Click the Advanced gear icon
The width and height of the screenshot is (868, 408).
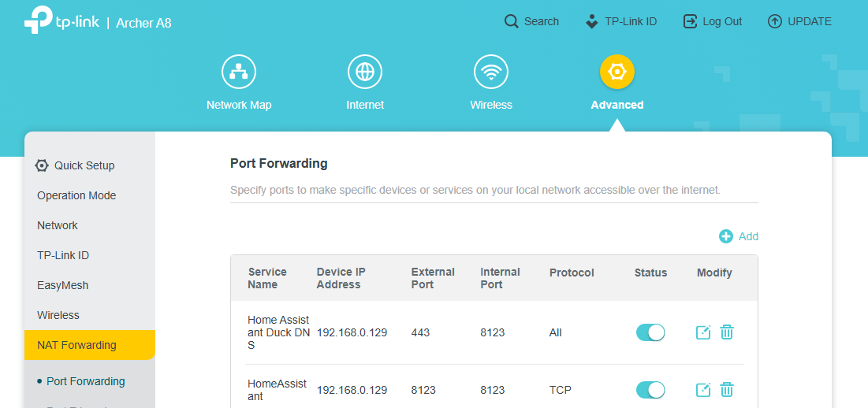617,72
